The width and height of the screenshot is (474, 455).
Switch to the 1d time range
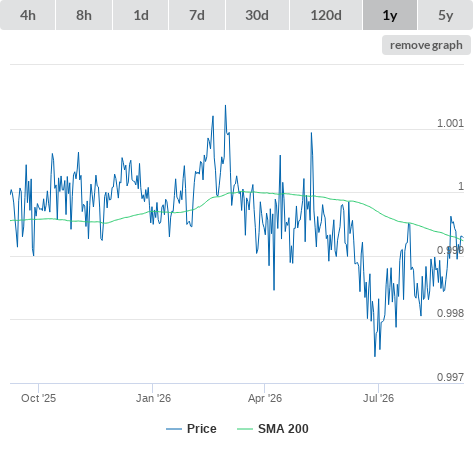(141, 15)
